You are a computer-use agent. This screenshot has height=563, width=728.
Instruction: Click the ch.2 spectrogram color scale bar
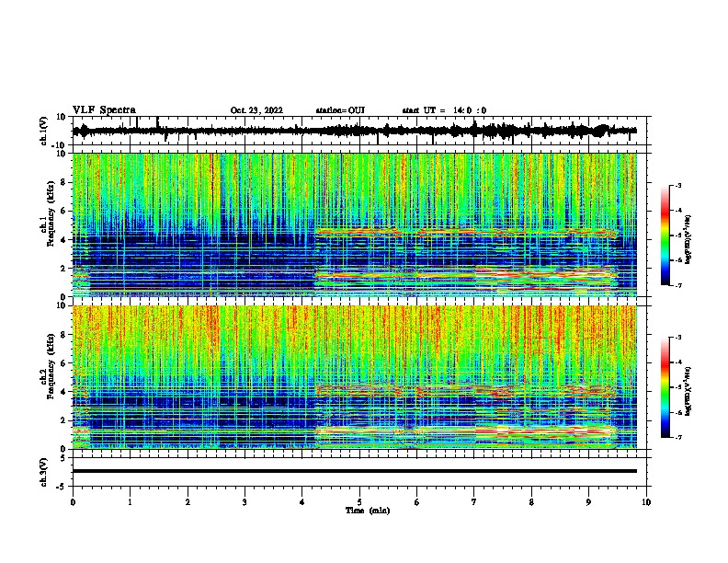point(665,387)
